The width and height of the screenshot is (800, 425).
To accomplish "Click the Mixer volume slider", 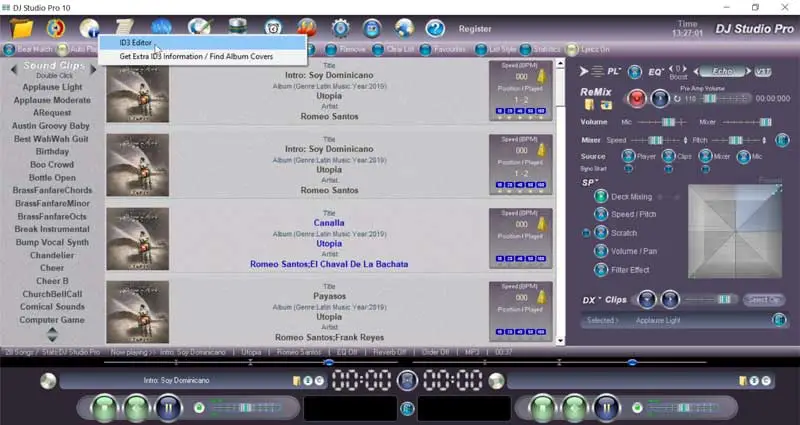I will click(746, 122).
